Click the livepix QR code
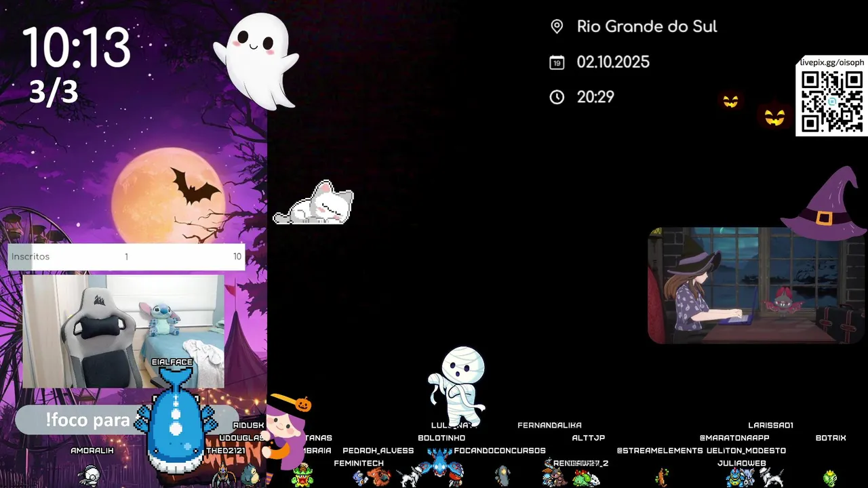 832,102
